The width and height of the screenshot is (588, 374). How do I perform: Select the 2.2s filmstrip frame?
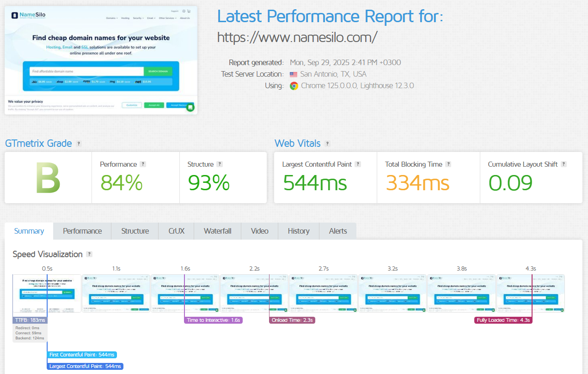[x=254, y=293]
